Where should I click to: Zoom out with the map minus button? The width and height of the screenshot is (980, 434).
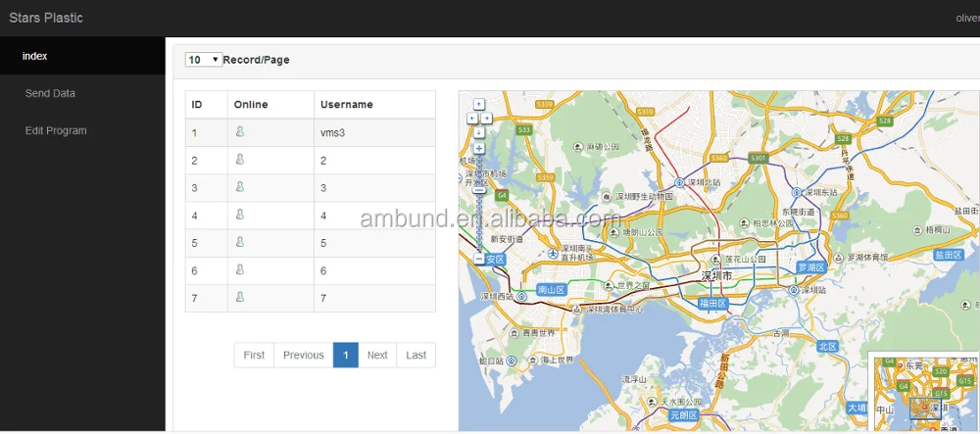click(479, 259)
